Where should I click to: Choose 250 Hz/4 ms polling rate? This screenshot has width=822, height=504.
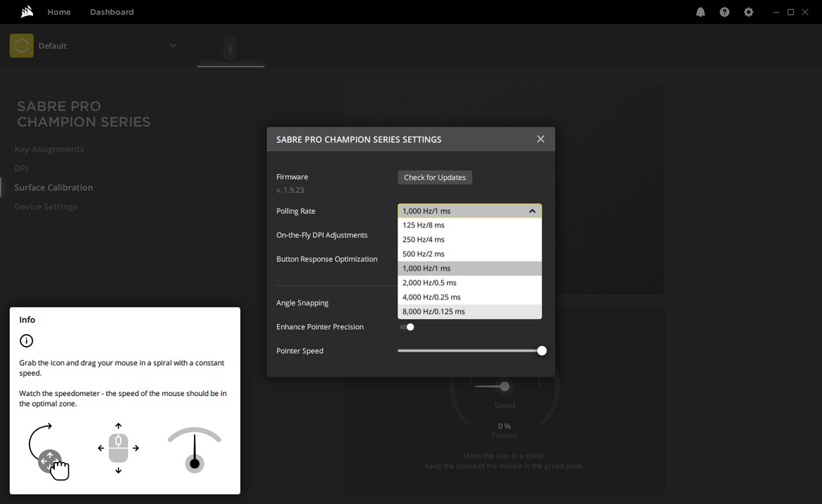[470, 239]
